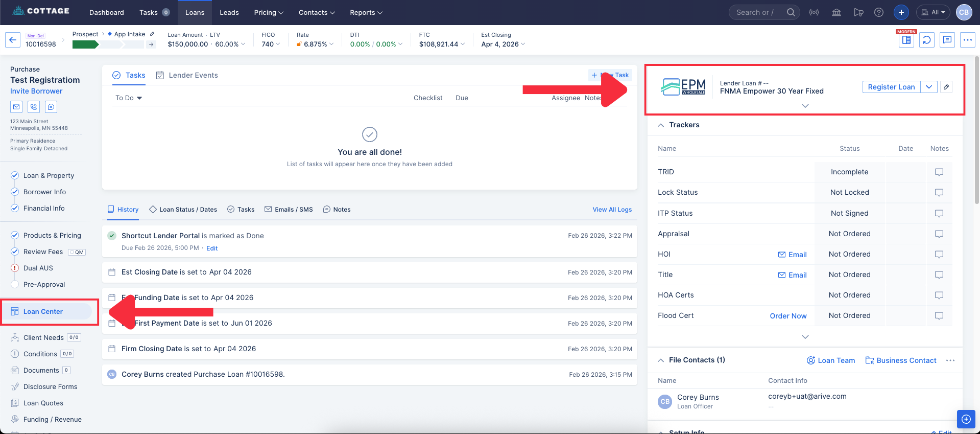Click Edit on Shortcut Lender Portal task

[x=212, y=248]
